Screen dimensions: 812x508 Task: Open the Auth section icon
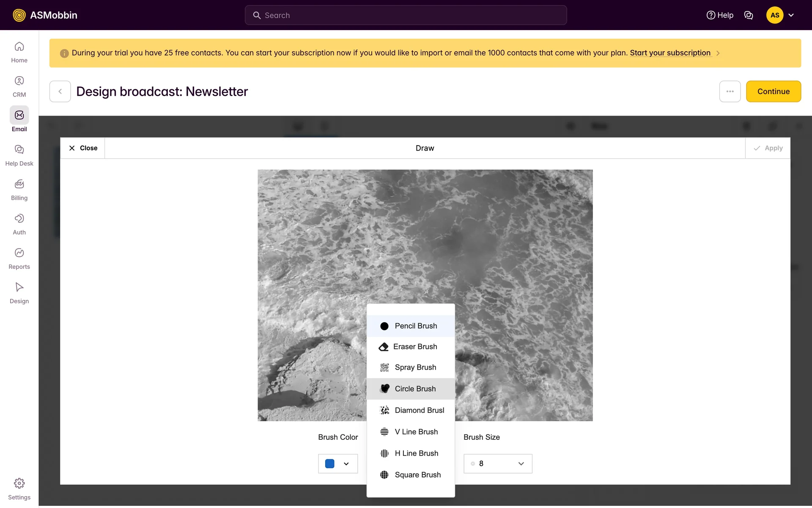coord(19,218)
